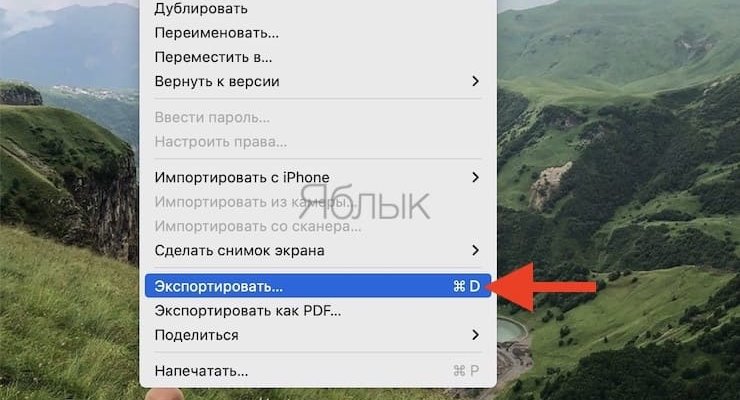Screen dimensions: 740x400
Task: Expand the Поделиться submenu chevron
Action: pos(475,335)
